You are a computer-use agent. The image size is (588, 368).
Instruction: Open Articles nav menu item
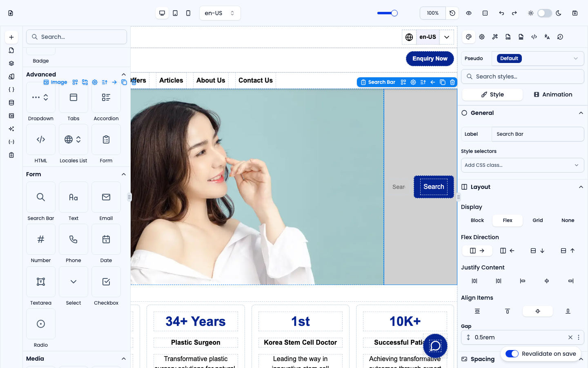tap(171, 81)
